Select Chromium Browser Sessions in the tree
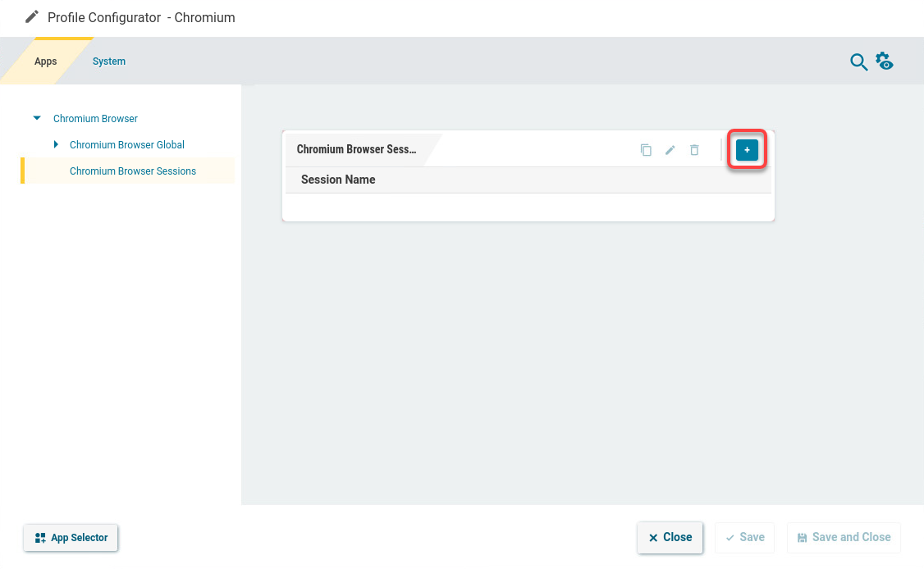Image resolution: width=924 pixels, height=569 pixels. pos(133,171)
